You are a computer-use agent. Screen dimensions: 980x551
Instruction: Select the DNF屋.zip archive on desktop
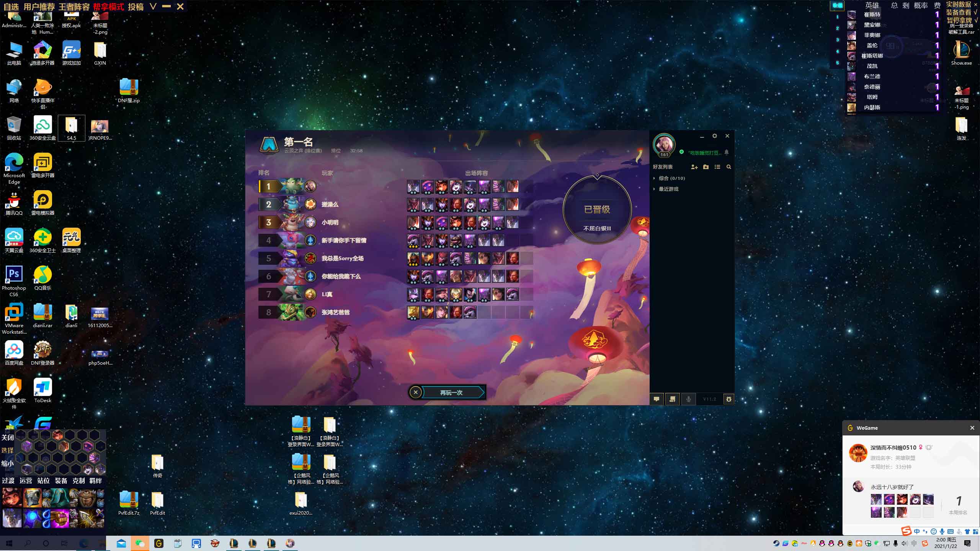point(129,90)
